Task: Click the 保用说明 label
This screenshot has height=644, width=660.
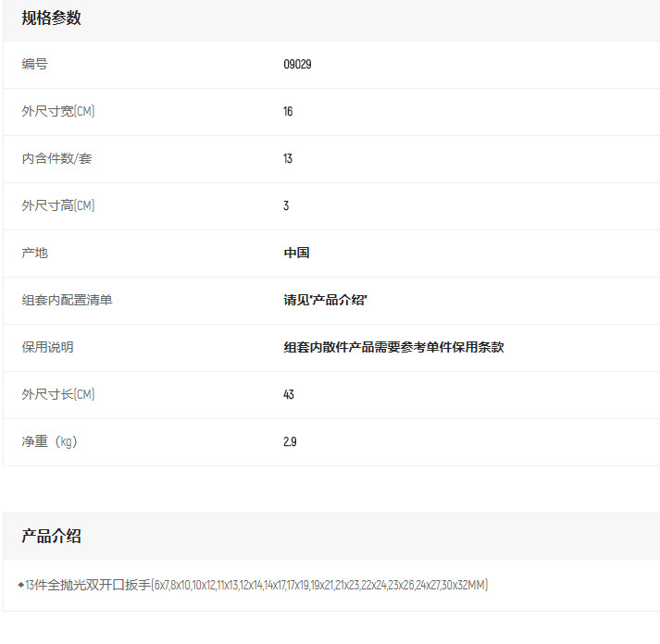Action: tap(48, 348)
